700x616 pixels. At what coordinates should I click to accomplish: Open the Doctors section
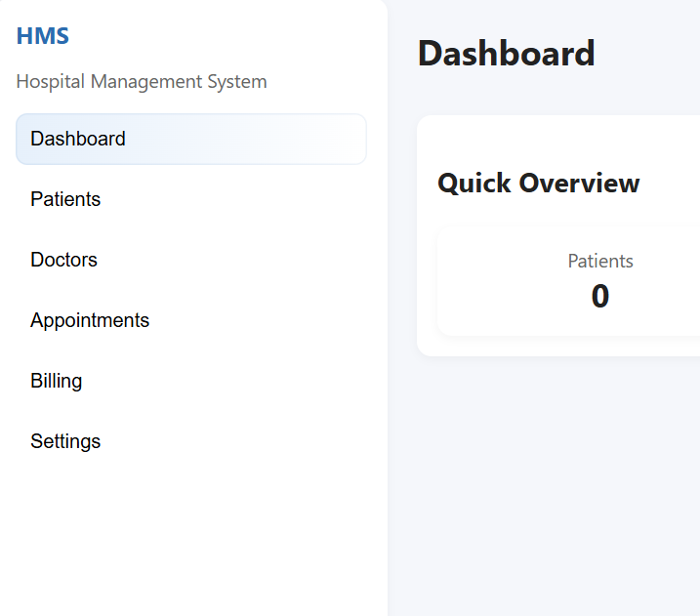(191, 260)
